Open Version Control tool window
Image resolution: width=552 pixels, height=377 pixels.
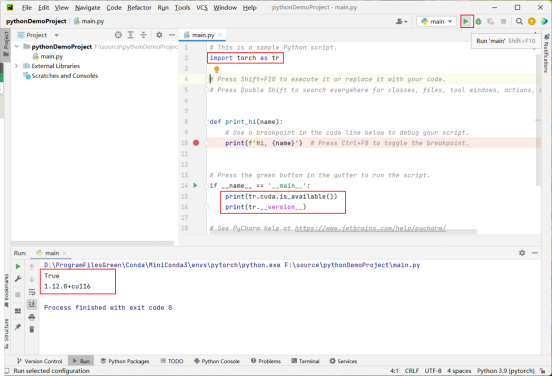coord(39,361)
